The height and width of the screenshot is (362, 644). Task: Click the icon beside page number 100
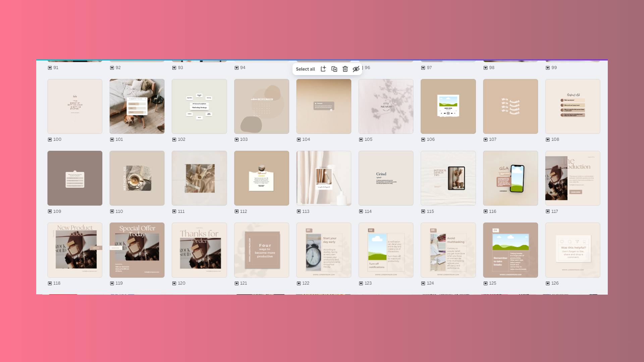[x=50, y=139]
